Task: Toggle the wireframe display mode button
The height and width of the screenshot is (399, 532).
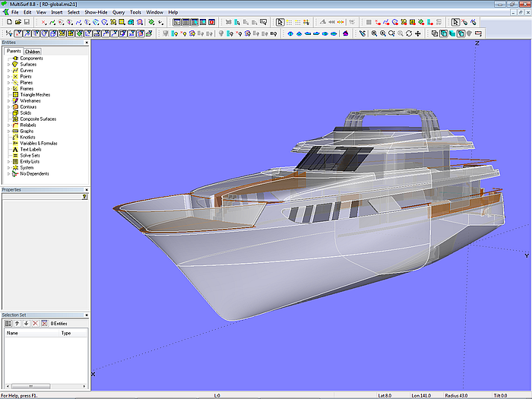Action: pyautogui.click(x=435, y=33)
